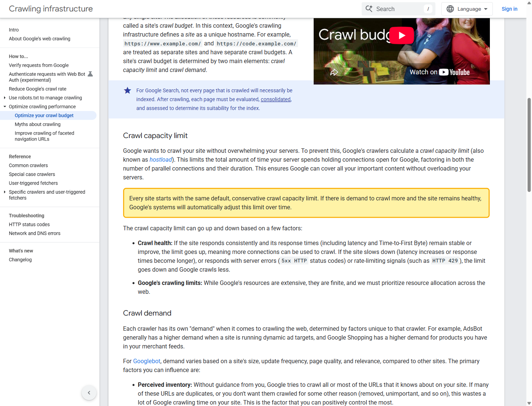Click the Crawl capacity limit heading

coord(155,136)
